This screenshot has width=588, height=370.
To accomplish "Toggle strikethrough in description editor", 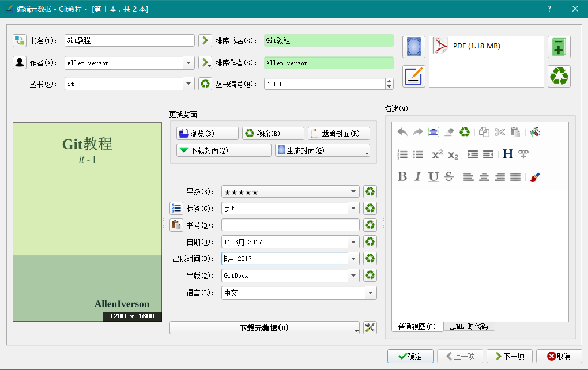I will 449,176.
